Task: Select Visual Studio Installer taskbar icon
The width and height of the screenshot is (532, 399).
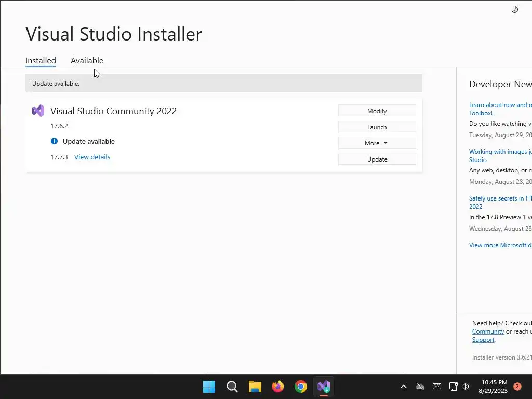Action: (x=324, y=387)
